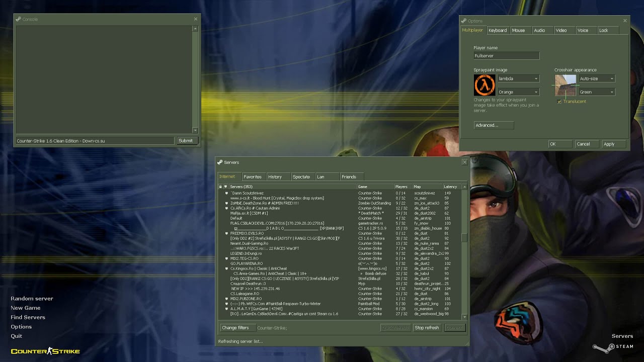
Task: Click Cancel in the Options window
Action: coord(587,144)
